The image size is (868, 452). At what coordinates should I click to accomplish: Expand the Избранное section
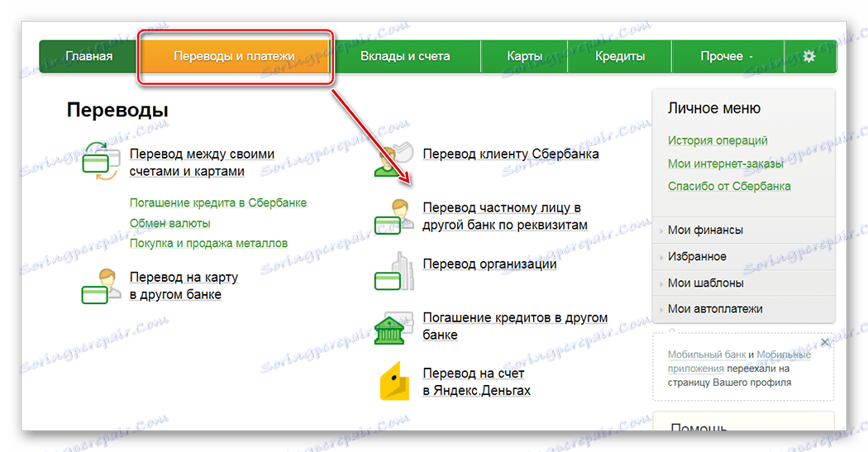click(743, 257)
